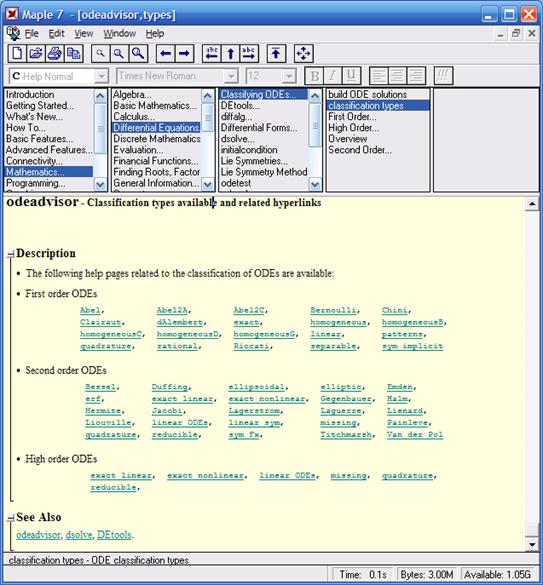Collapse the See Also section

pyautogui.click(x=10, y=518)
